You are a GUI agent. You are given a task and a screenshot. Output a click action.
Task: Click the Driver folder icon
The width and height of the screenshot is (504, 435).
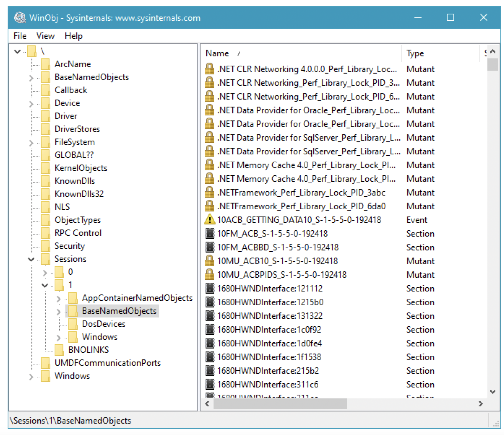[46, 116]
